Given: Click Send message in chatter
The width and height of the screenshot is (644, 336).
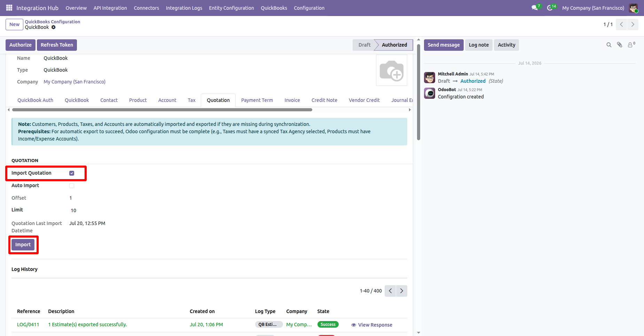Looking at the screenshot, I should click(x=443, y=45).
